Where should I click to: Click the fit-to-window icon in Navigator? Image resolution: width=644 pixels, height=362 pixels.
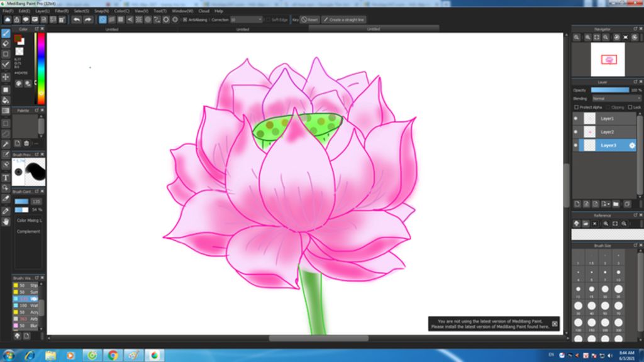click(x=597, y=37)
